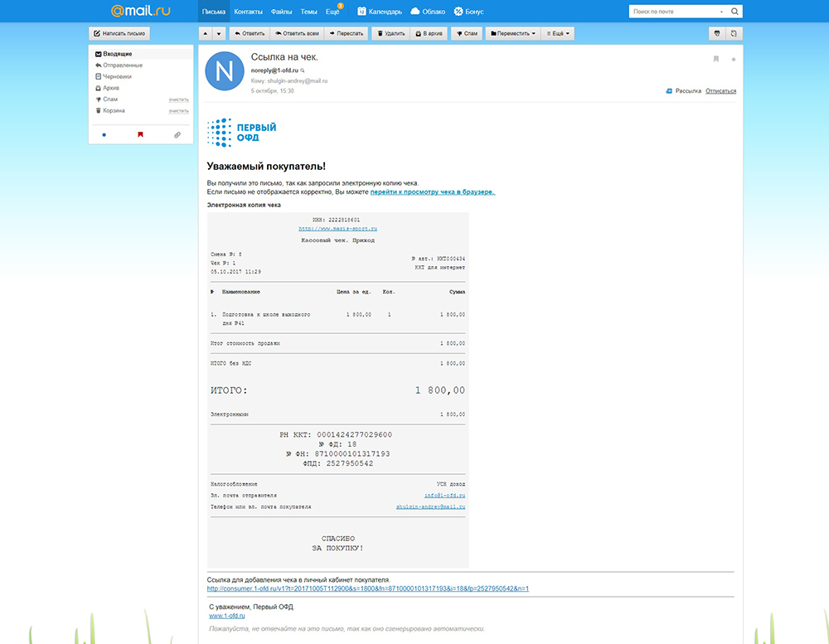
Task: Expand search options dropdown arrow
Action: pyautogui.click(x=722, y=12)
